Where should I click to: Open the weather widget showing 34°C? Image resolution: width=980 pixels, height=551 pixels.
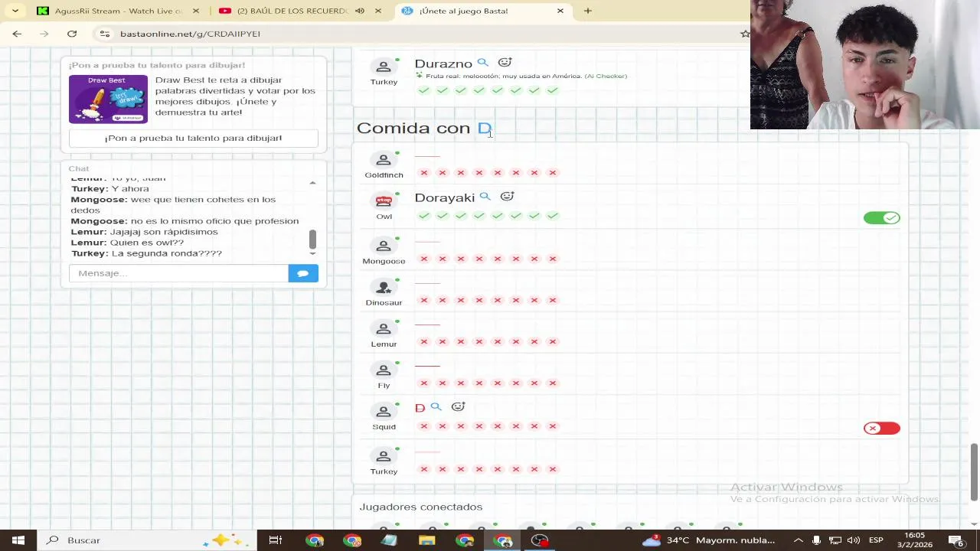708,540
